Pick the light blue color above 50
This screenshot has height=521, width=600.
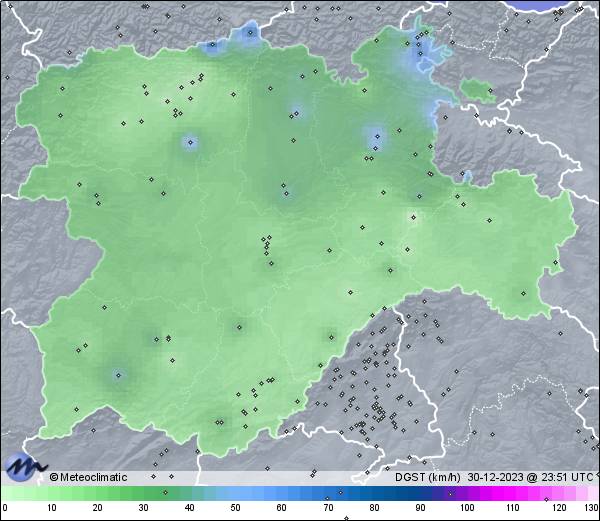pos(235,493)
